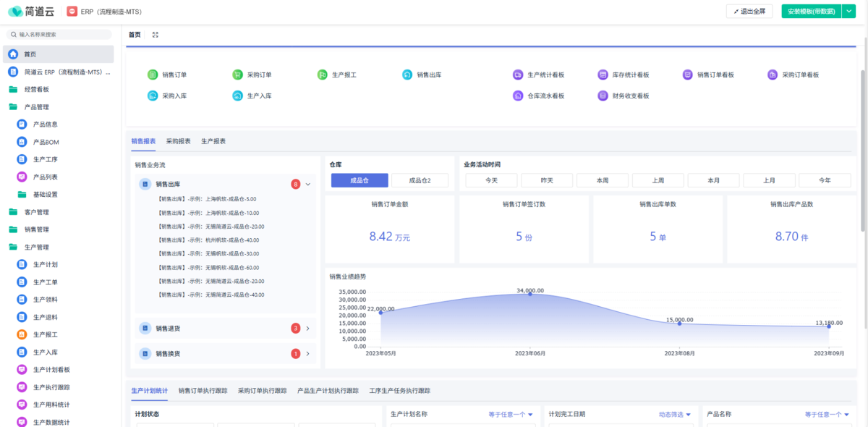Open the 生产统计看板 dashboard icon
This screenshot has width=868, height=427.
pyautogui.click(x=518, y=75)
